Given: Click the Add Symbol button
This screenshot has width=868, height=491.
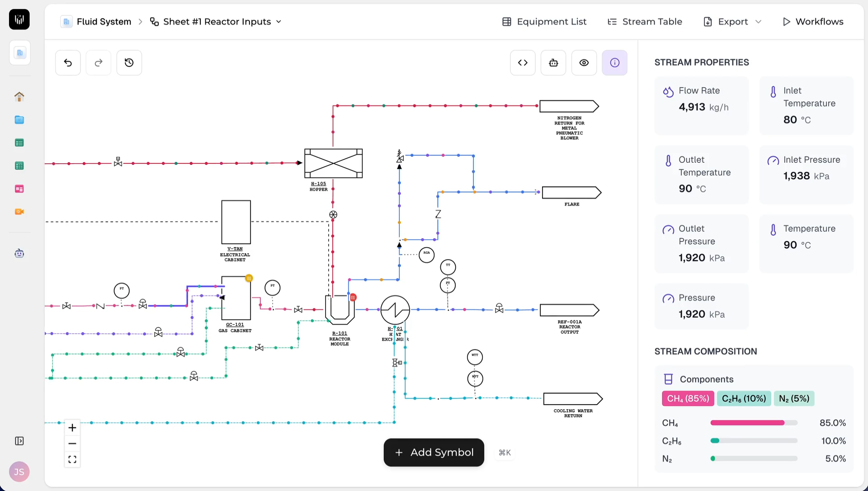Looking at the screenshot, I should [x=434, y=452].
